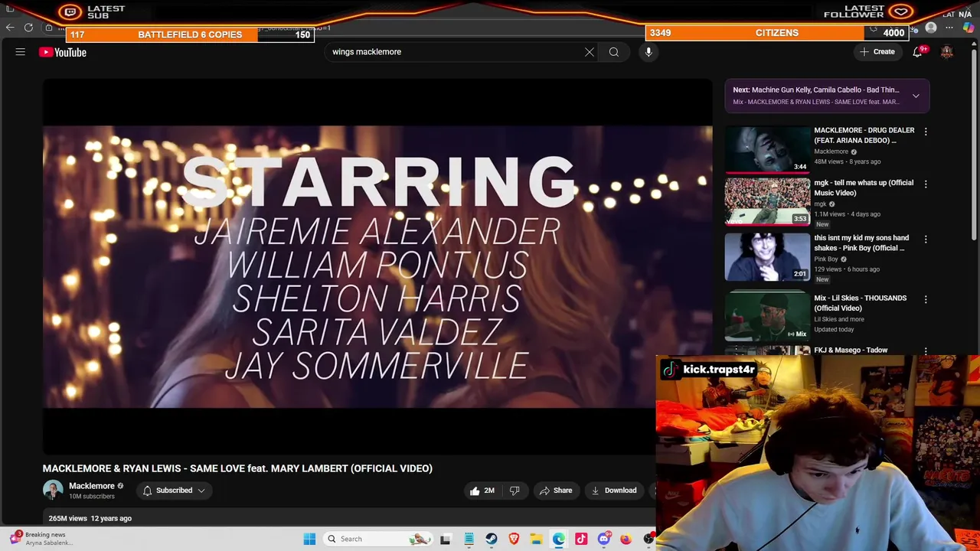The height and width of the screenshot is (551, 980).
Task: Open Mix Lil Skies THOUSANDS thumbnail
Action: (767, 315)
